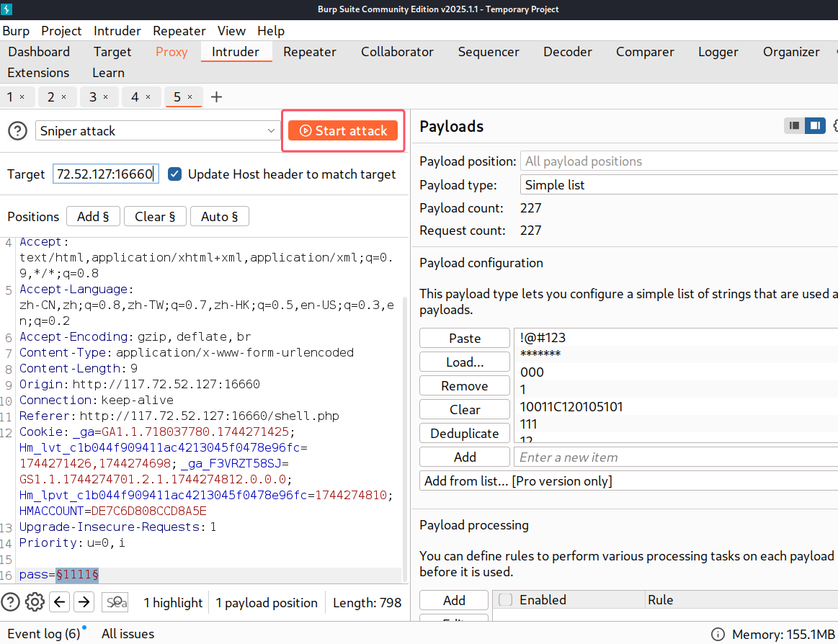Open the request editor help icon at bottom
This screenshot has height=644, width=838.
coord(10,602)
